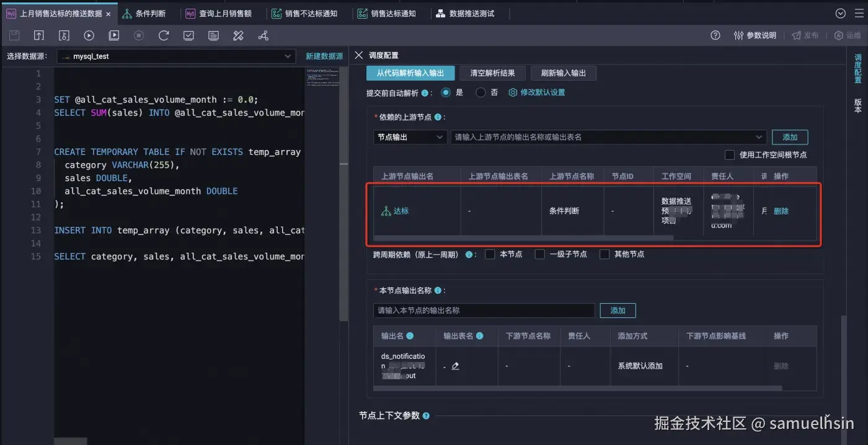
Task: Click 系统默认添加 cell in output table
Action: pos(640,366)
